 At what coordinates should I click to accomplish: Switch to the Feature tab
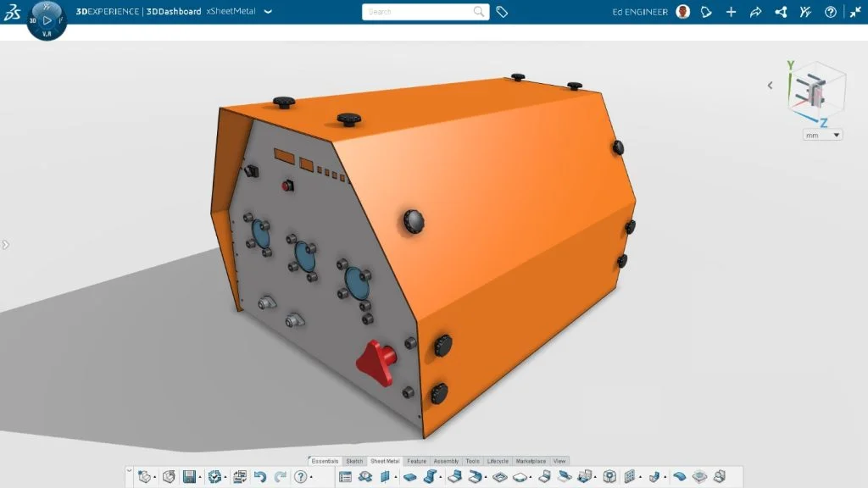(416, 461)
